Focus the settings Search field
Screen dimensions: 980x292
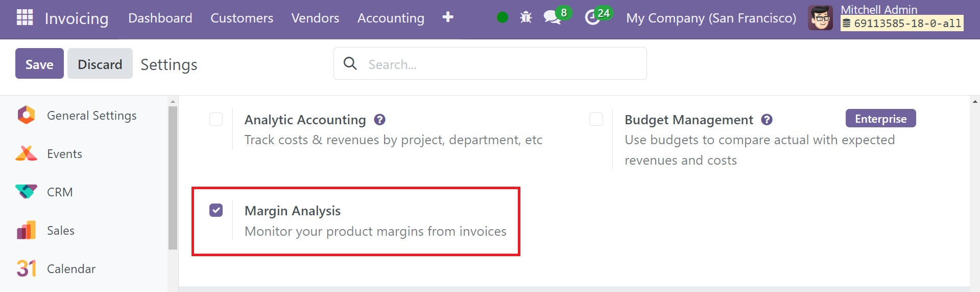click(x=490, y=63)
